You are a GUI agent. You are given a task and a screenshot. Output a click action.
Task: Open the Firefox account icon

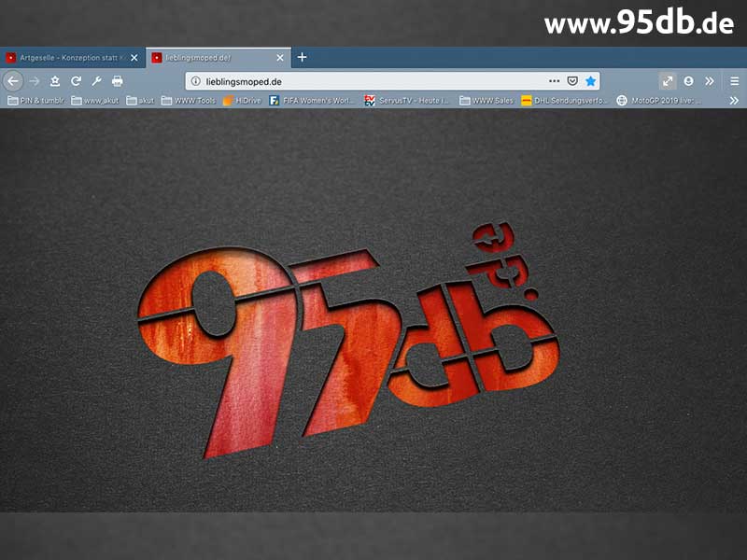[x=688, y=81]
